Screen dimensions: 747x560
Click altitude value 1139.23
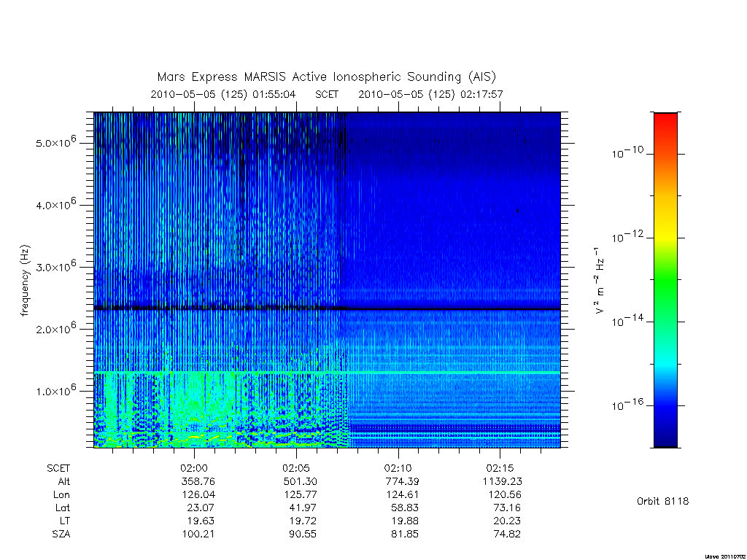click(502, 481)
